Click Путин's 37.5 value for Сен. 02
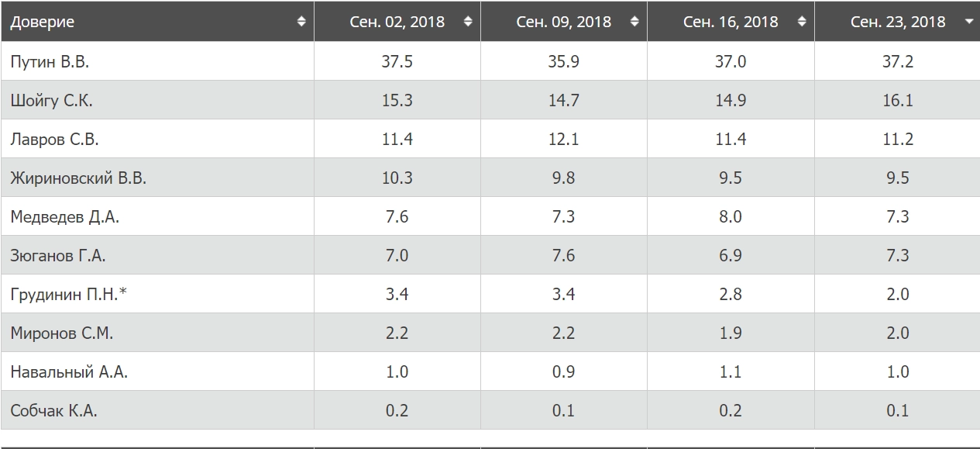 [x=397, y=62]
